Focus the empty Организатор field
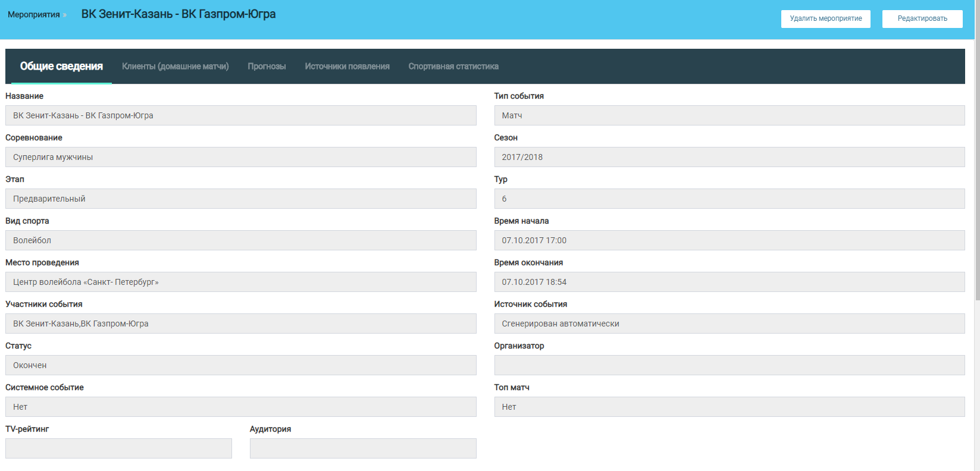This screenshot has width=980, height=471. point(729,365)
